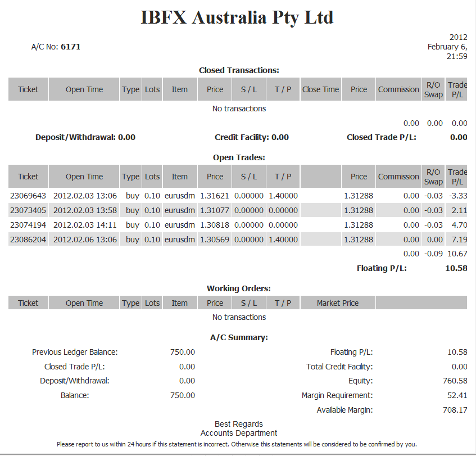
Task: Select ticket 23086204 in Open Trades
Action: (x=28, y=240)
